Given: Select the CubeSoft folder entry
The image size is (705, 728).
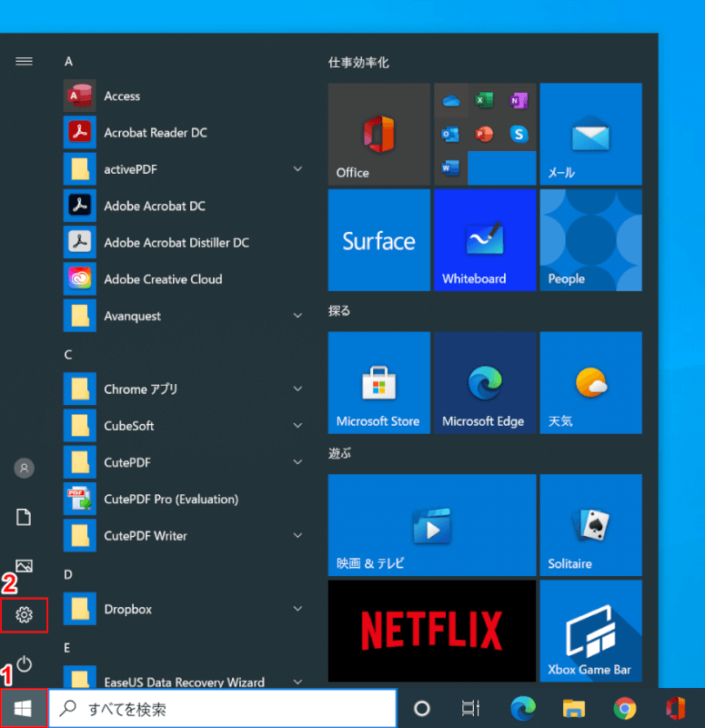Looking at the screenshot, I should tap(185, 426).
